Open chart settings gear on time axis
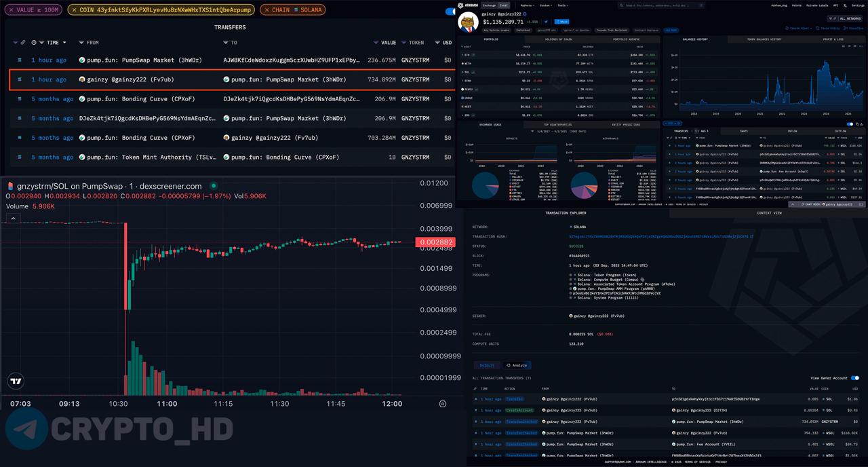Viewport: 868px width, 467px height. pyautogui.click(x=443, y=404)
